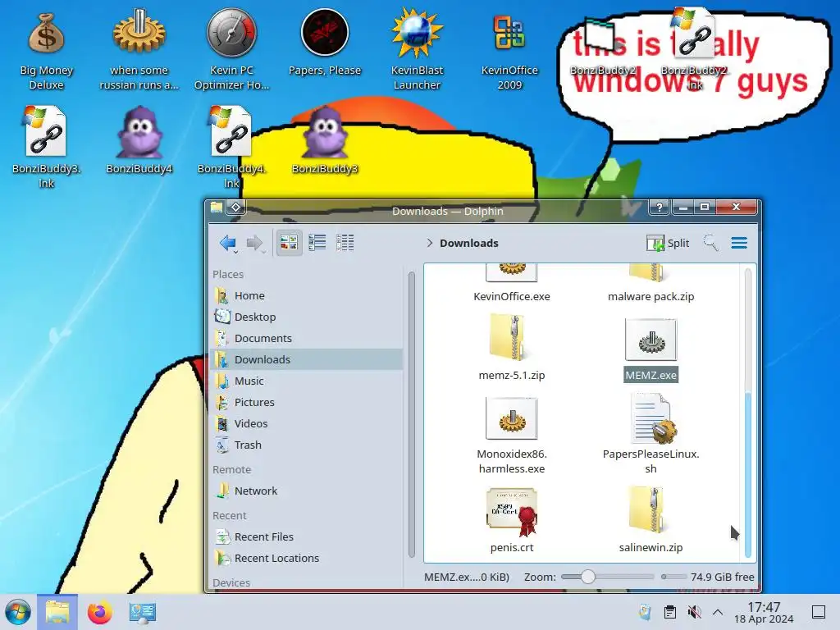Open Music in Places panel
The width and height of the screenshot is (840, 630).
pos(307,381)
